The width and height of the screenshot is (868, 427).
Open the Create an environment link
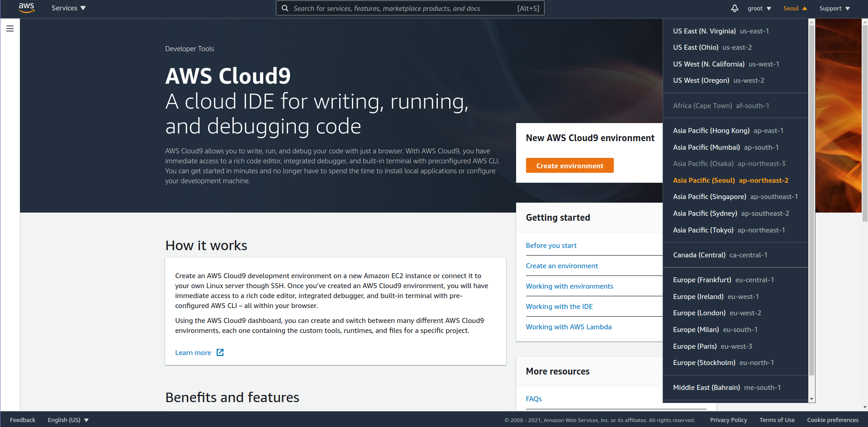click(x=562, y=266)
